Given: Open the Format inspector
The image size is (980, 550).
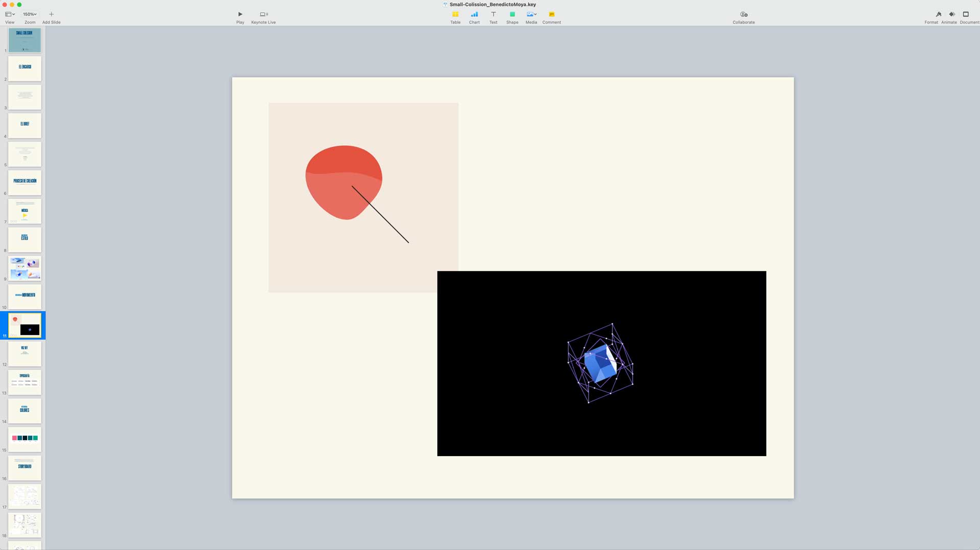Looking at the screenshot, I should click(938, 14).
